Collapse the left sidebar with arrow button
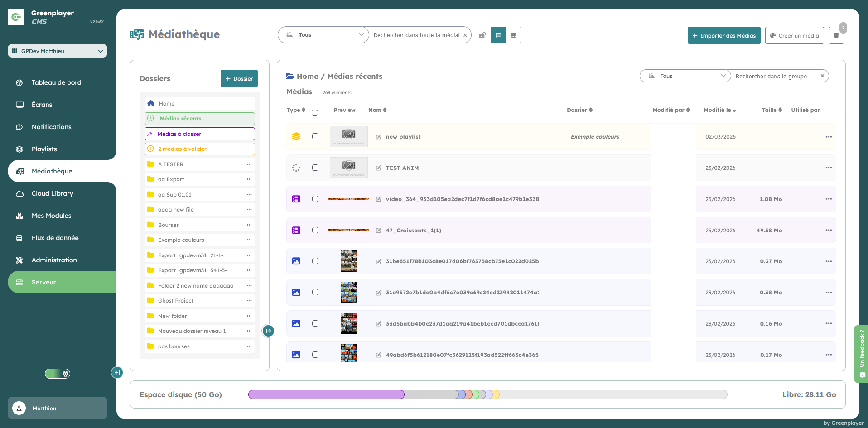This screenshot has width=868, height=428. [117, 372]
